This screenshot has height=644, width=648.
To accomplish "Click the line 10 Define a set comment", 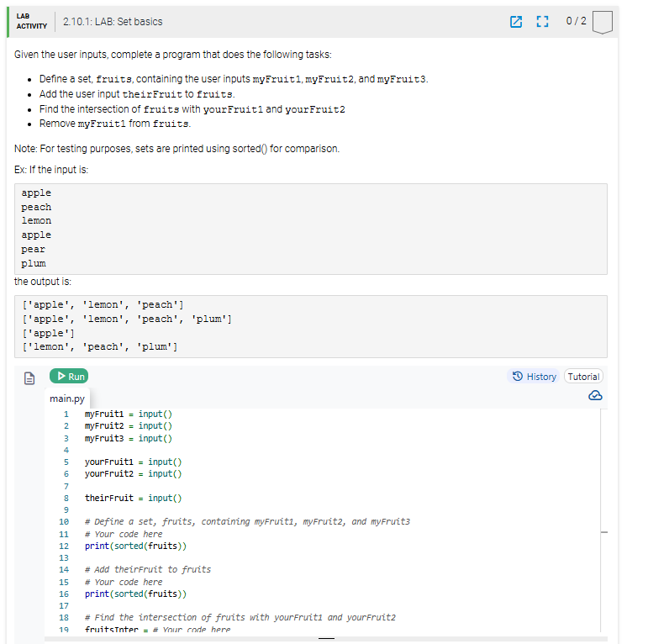I will click(x=247, y=521).
